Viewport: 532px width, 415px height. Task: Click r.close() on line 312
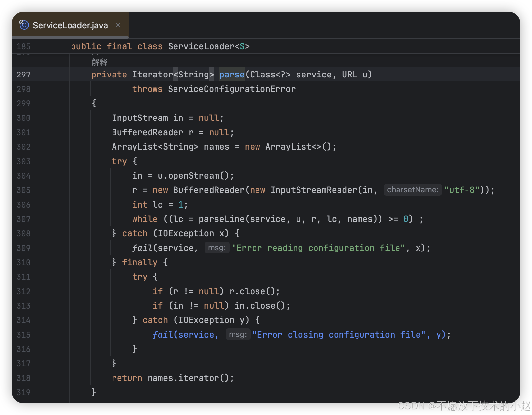click(252, 291)
